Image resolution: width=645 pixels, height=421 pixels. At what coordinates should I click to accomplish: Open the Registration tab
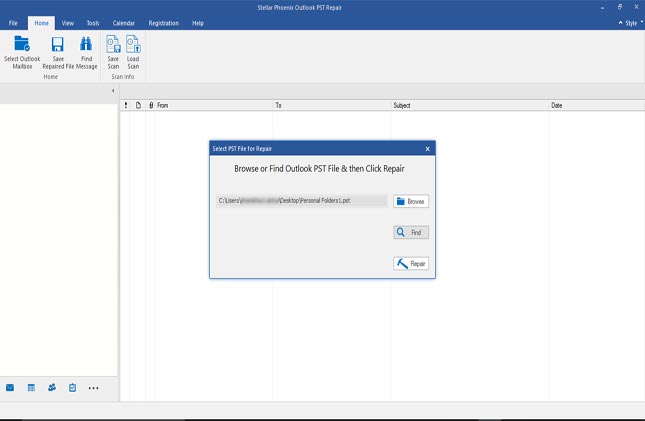point(164,22)
